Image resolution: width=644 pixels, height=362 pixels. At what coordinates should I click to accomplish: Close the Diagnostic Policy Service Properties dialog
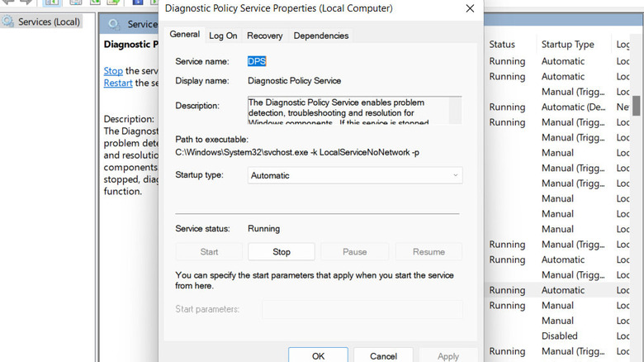click(x=470, y=8)
